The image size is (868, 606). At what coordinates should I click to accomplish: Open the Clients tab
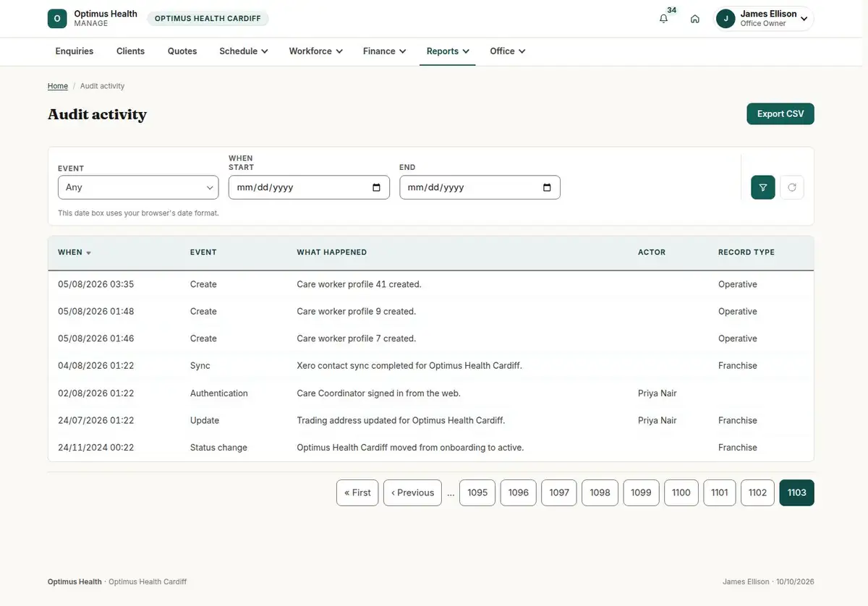tap(131, 51)
